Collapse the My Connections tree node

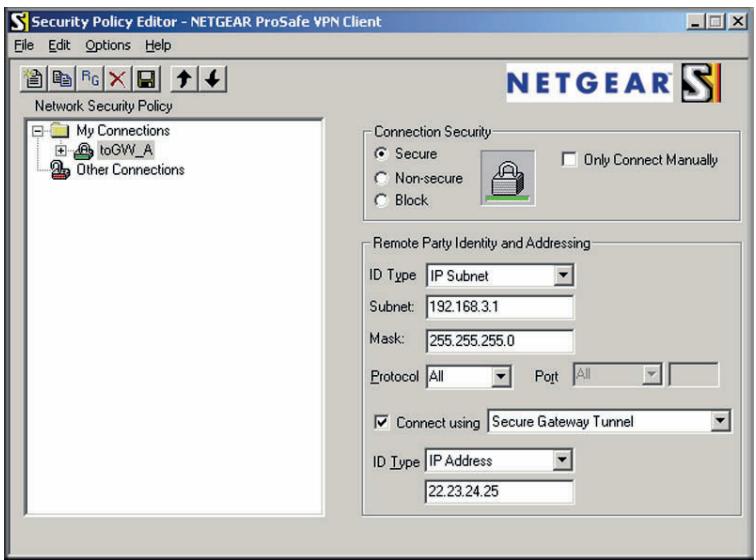[38, 131]
